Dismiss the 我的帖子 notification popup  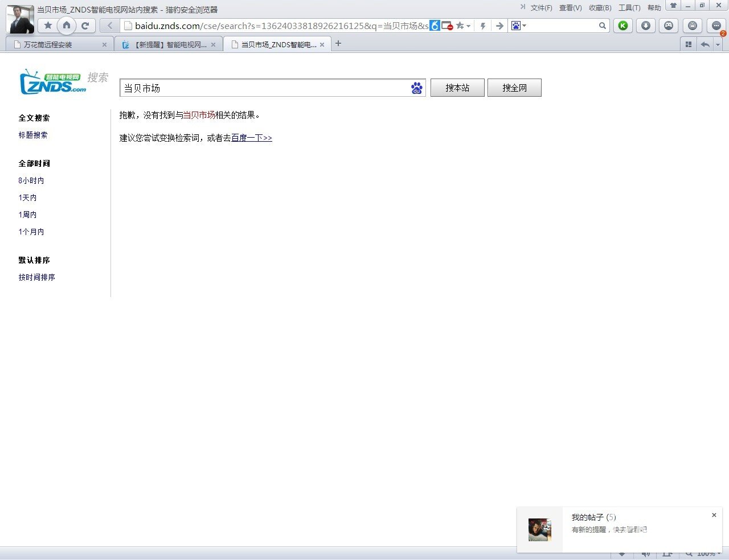pyautogui.click(x=714, y=515)
